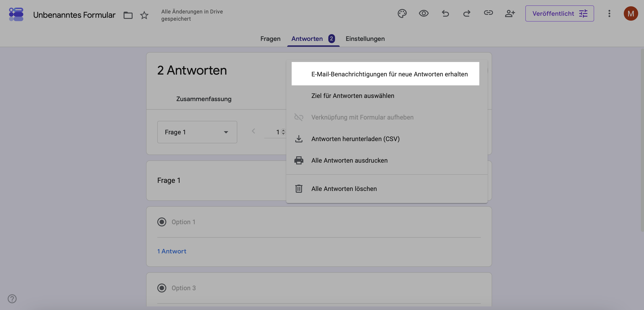Click download icon beside CSV entry
Viewport: 644px width, 310px height.
click(x=299, y=139)
